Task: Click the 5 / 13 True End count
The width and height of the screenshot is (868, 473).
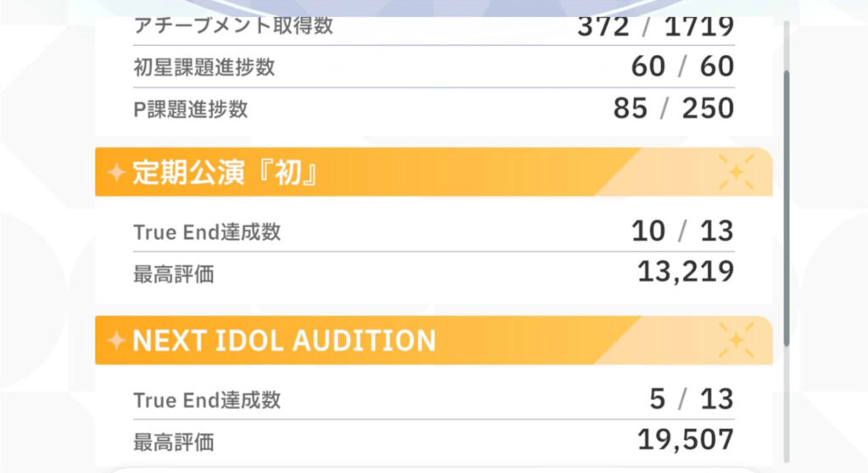Action: click(691, 399)
